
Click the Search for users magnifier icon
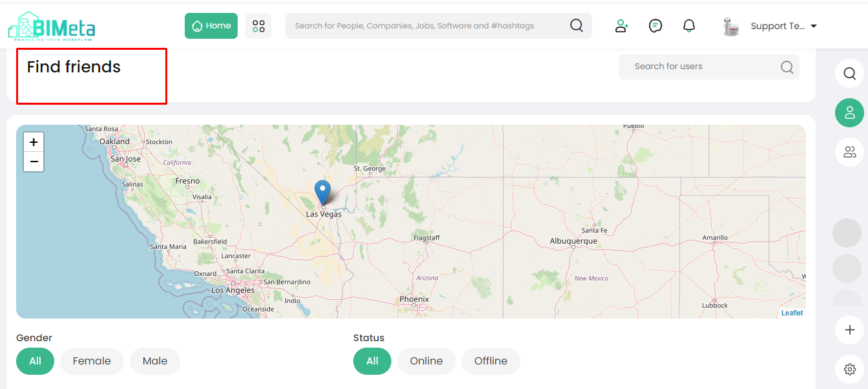[x=787, y=67]
